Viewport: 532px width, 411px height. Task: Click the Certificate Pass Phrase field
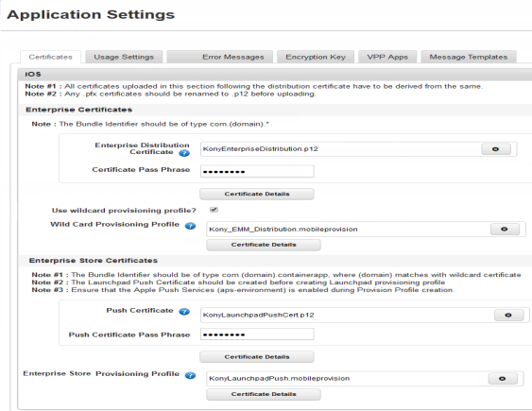(257, 171)
